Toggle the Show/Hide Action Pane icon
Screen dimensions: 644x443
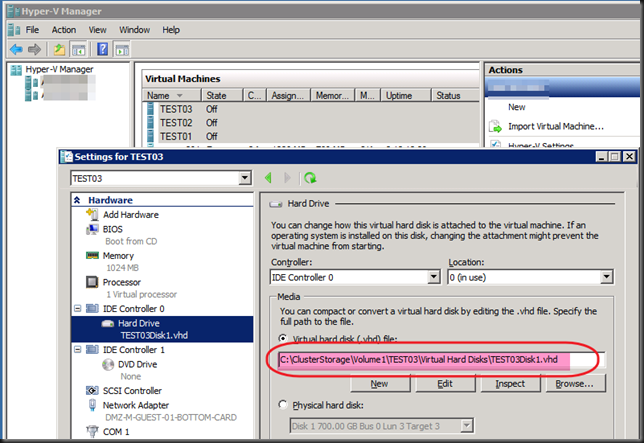tap(122, 50)
